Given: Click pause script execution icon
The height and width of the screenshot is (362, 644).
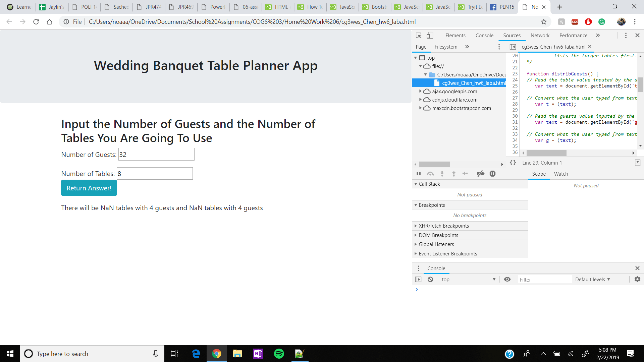Looking at the screenshot, I should click(x=419, y=174).
